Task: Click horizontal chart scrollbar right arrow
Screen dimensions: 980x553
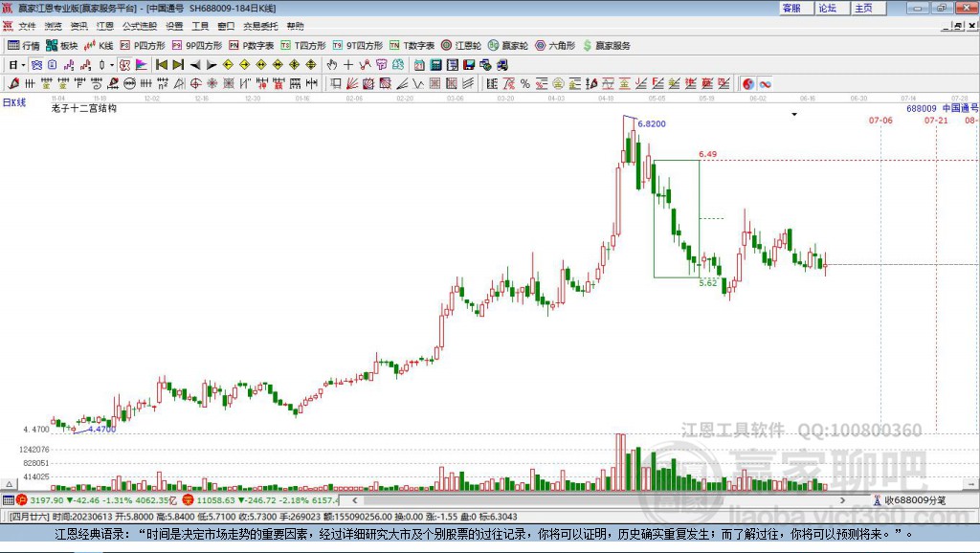Action: click(x=842, y=500)
